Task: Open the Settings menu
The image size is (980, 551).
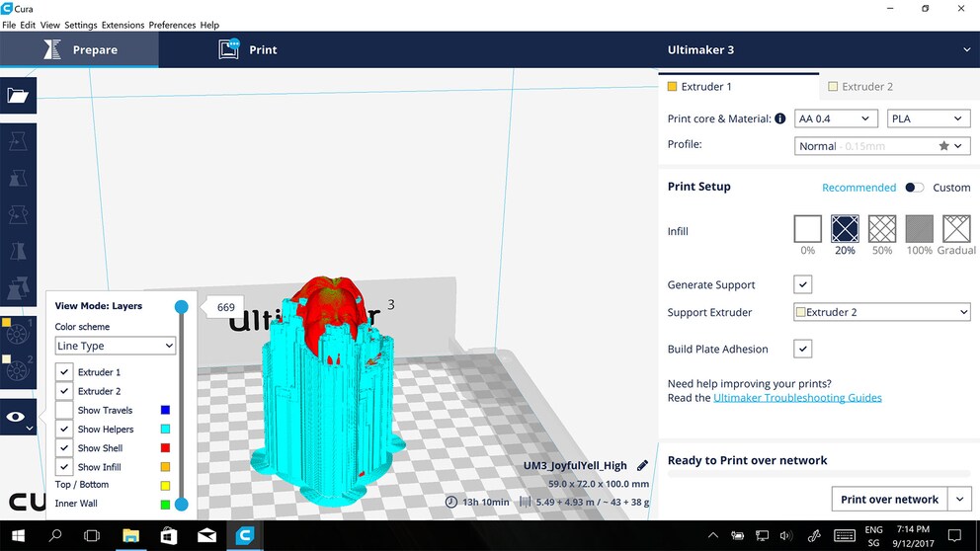Action: pyautogui.click(x=81, y=25)
